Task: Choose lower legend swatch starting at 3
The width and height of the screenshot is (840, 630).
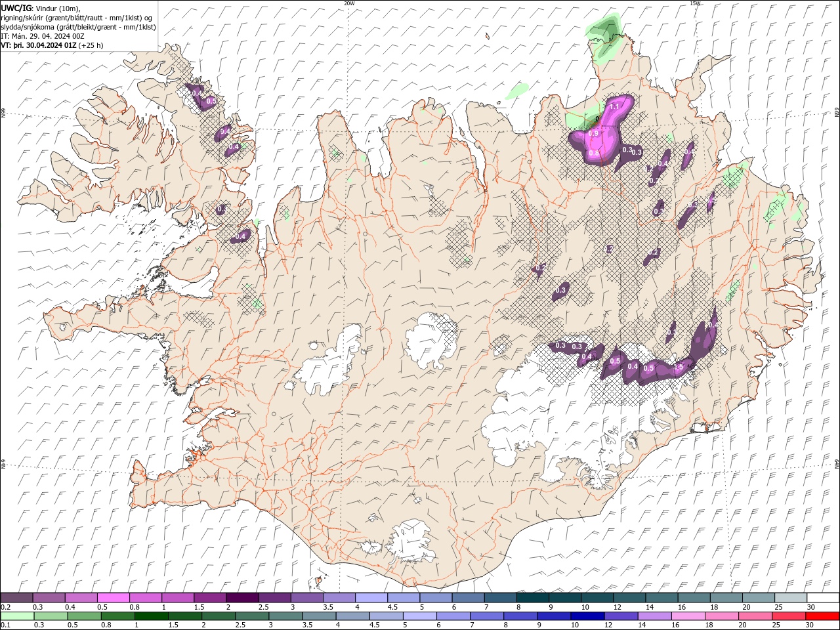Action: pyautogui.click(x=285, y=616)
